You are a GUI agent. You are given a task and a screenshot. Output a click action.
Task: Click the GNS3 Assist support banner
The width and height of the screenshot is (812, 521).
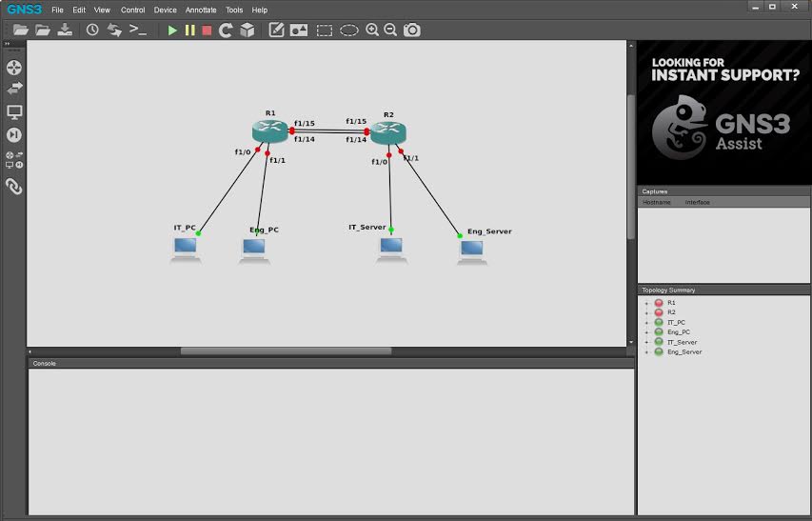(724, 112)
